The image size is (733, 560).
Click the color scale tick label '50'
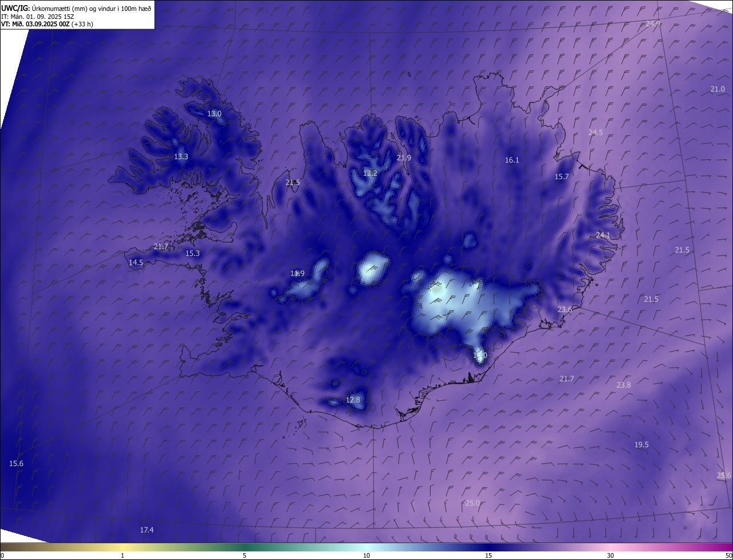728,555
